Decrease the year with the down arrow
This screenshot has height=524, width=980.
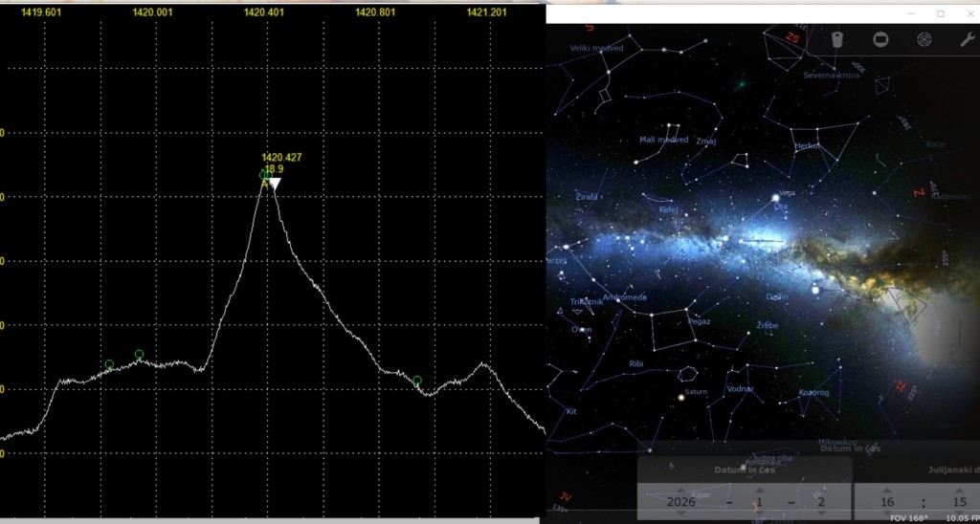click(x=680, y=513)
